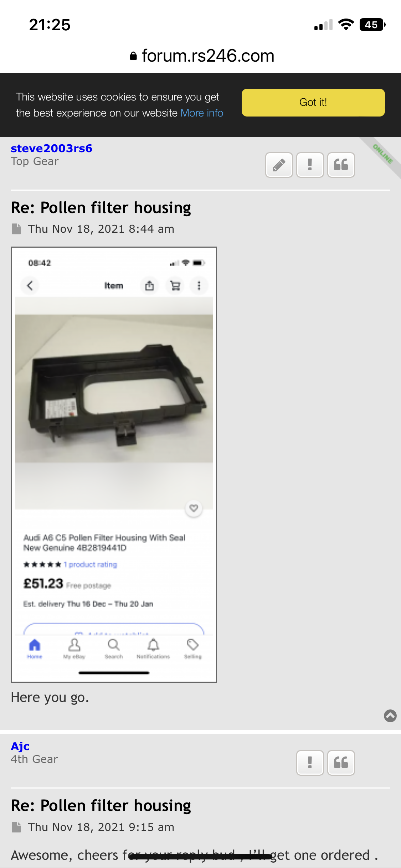Tap Ajc's Re: Pollen filter housing title

[101, 806]
